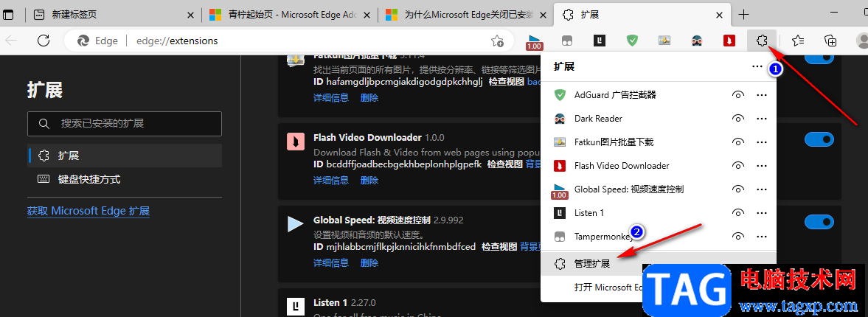Hide Dark Reader from toolbar
The image size is (868, 317).
click(737, 119)
